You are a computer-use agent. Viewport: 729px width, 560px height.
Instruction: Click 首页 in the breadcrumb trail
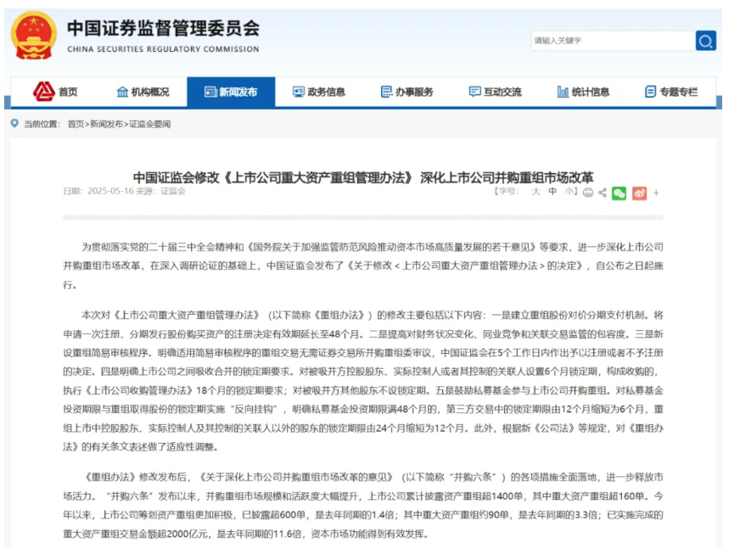[x=76, y=124]
